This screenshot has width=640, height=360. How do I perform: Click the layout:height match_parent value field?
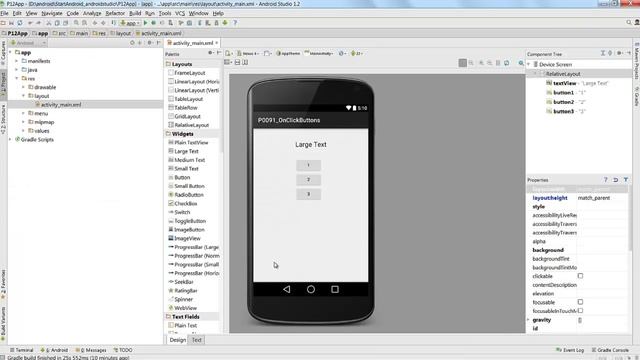[602, 198]
